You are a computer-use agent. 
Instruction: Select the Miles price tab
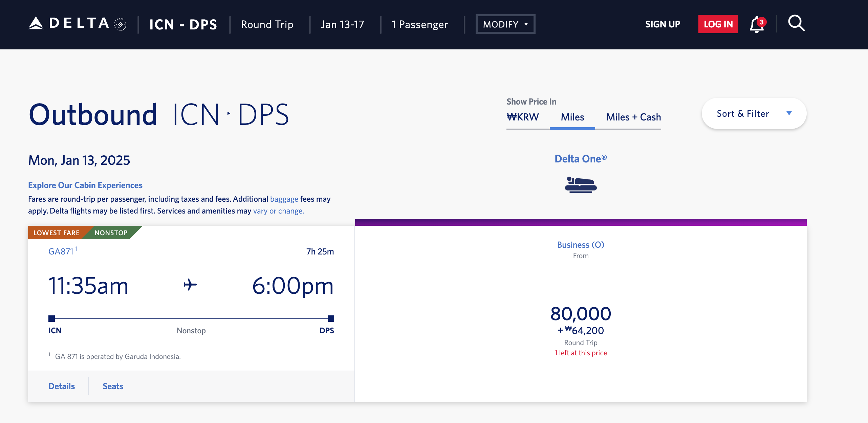pyautogui.click(x=572, y=117)
